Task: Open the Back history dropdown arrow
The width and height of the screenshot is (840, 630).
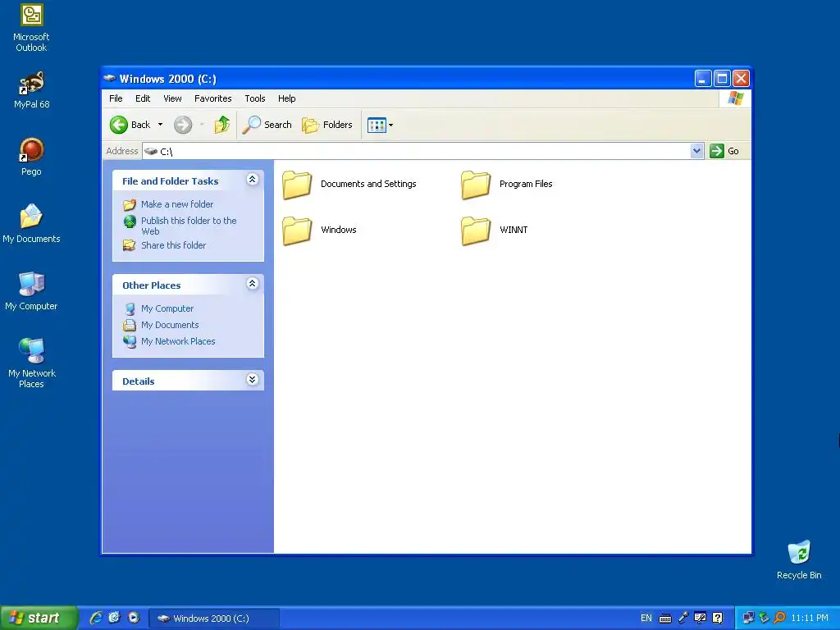Action: (x=160, y=125)
